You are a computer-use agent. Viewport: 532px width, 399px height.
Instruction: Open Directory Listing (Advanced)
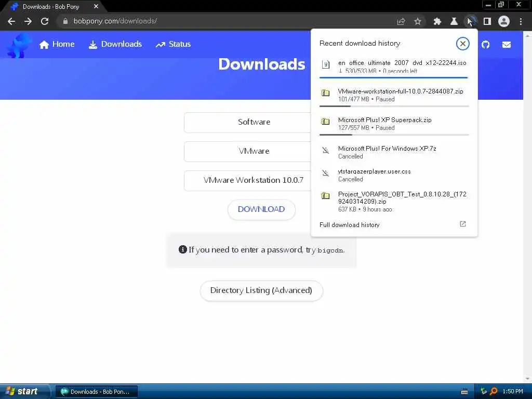click(261, 290)
